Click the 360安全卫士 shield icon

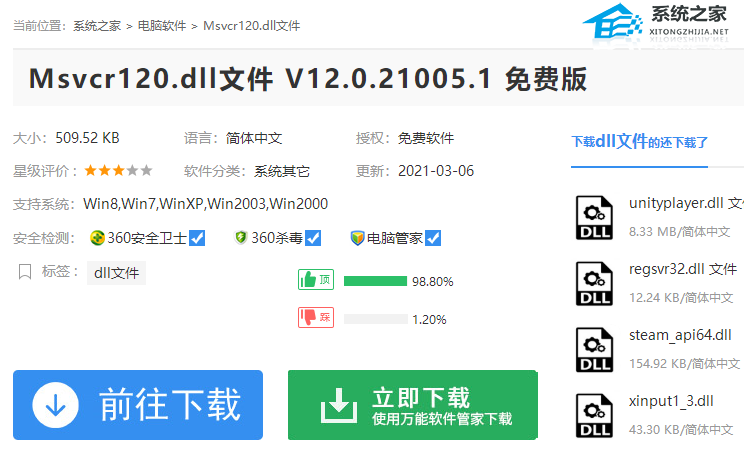(x=97, y=238)
